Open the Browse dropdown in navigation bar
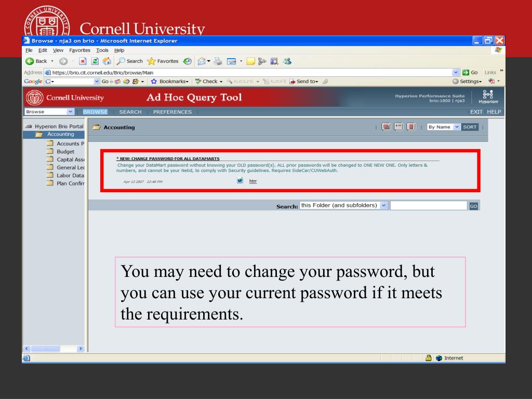The height and width of the screenshot is (399, 532). (70, 112)
